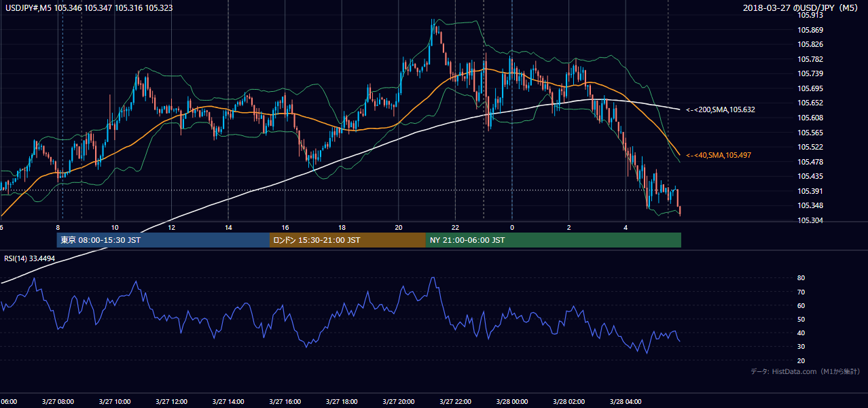Select the 東京 08:00-15:30 JST session bar

[163, 240]
